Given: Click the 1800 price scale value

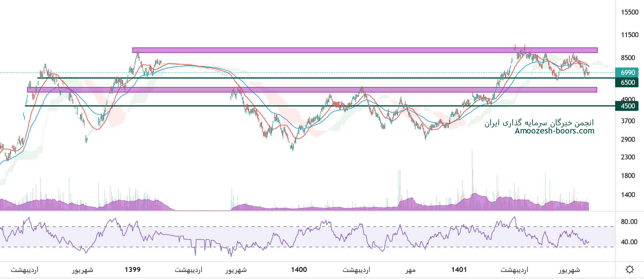Looking at the screenshot, I should (x=628, y=176).
